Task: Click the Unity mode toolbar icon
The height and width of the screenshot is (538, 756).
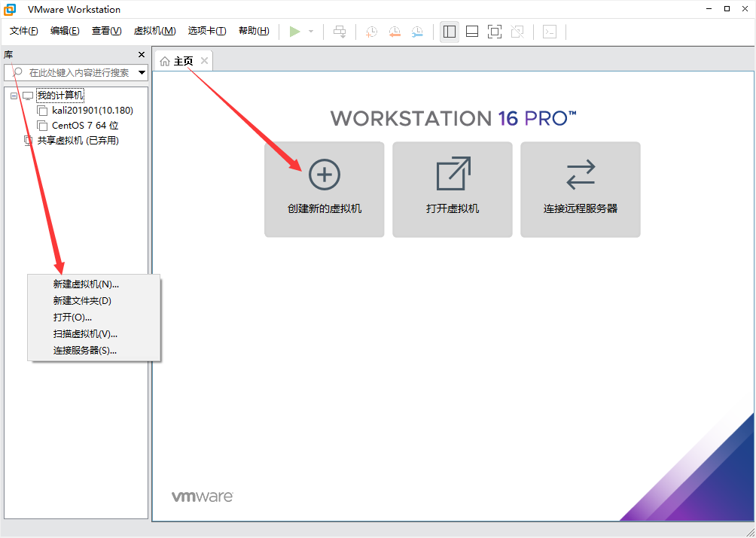Action: click(517, 32)
